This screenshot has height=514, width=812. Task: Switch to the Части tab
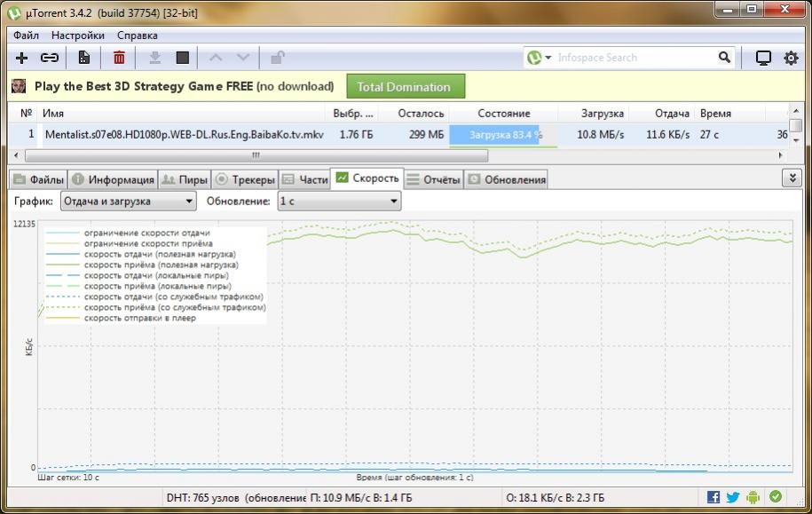tap(305, 180)
